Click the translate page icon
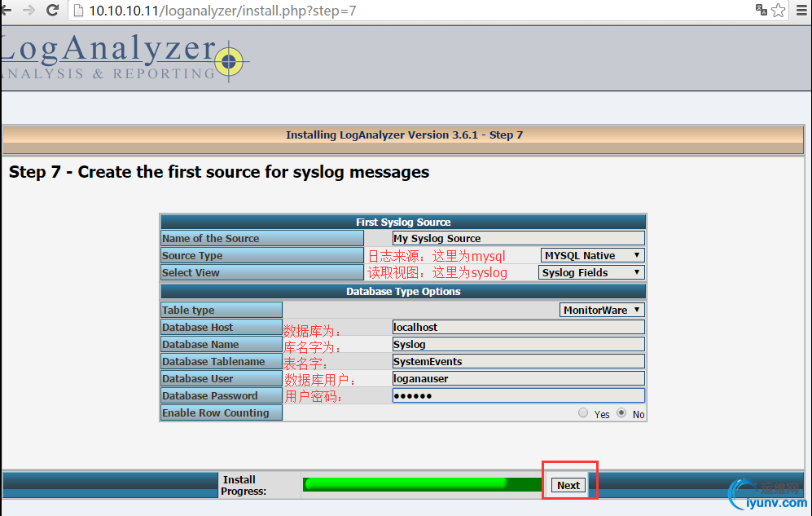Image resolution: width=812 pixels, height=516 pixels. pos(761,10)
